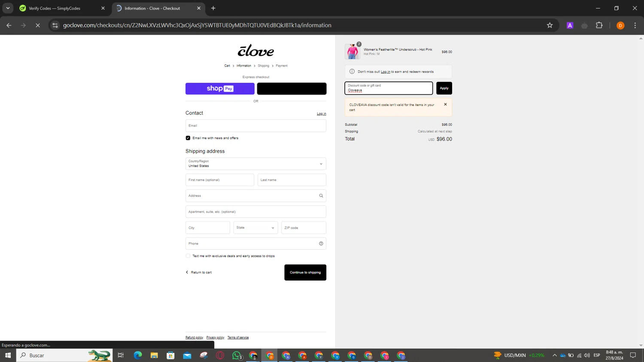Click the First name (optional) field

pos(220,180)
